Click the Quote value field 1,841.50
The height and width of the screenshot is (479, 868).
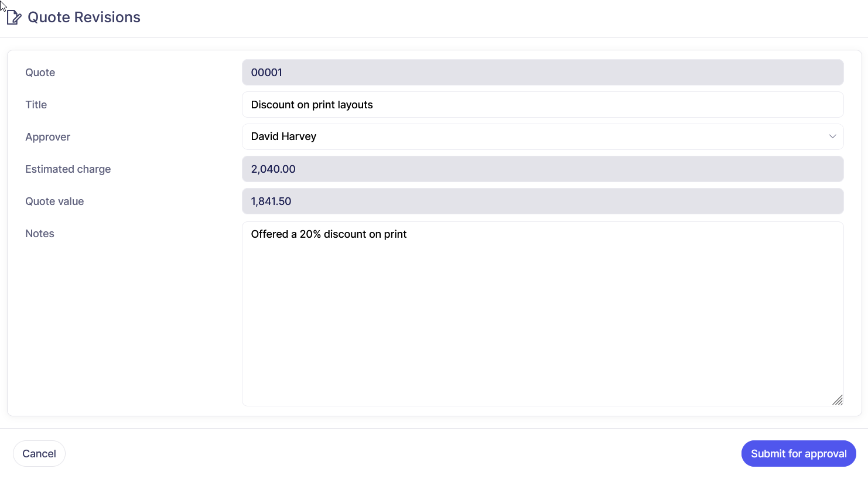(x=542, y=201)
